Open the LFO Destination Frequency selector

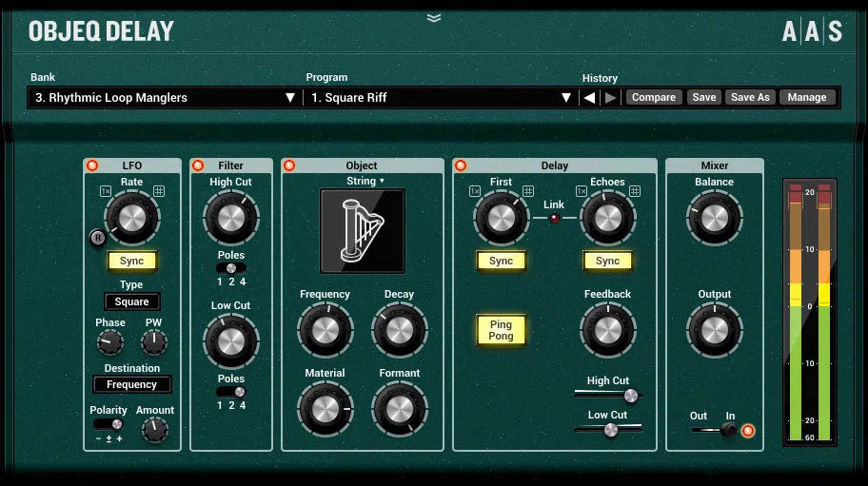(x=131, y=384)
